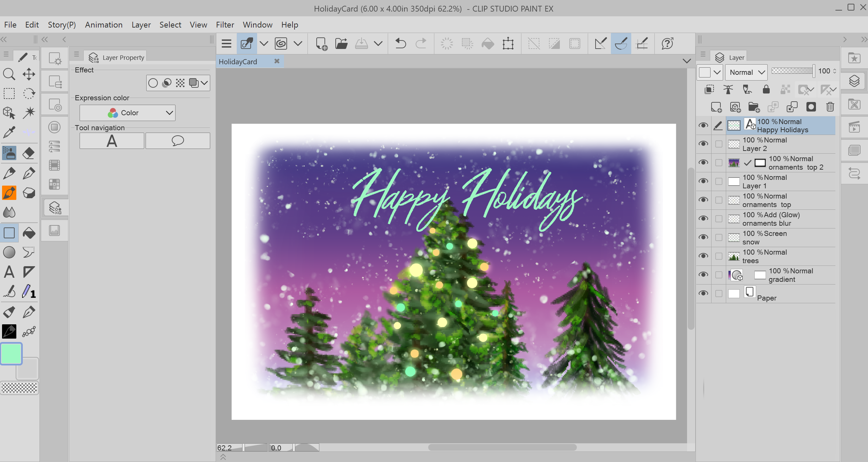Screen dimensions: 868x462
Task: Create a new layer folder
Action: pos(754,107)
